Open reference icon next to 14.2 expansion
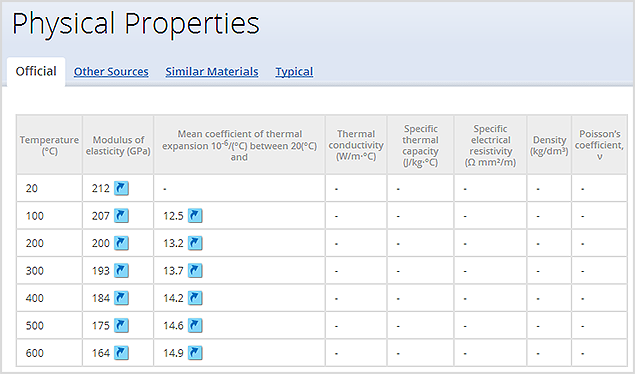Image resolution: width=635 pixels, height=374 pixels. (x=195, y=298)
